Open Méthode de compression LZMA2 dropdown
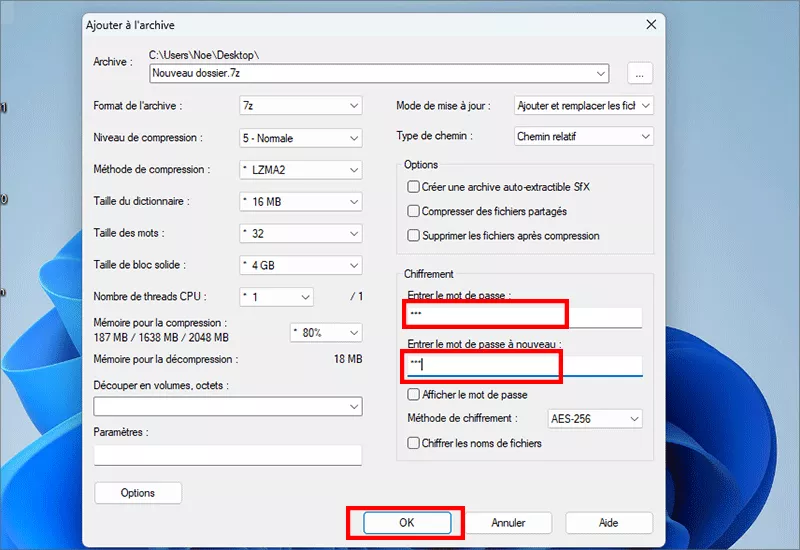Viewport: 800px width, 550px height. [300, 170]
